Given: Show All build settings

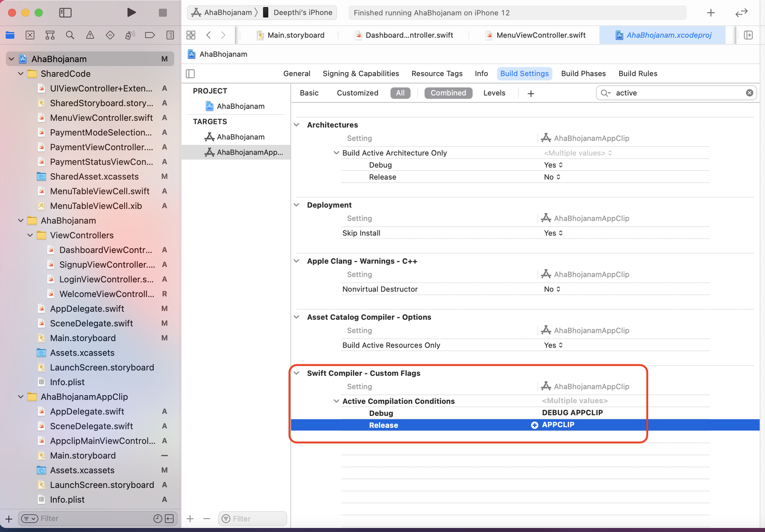Looking at the screenshot, I should click(x=400, y=93).
